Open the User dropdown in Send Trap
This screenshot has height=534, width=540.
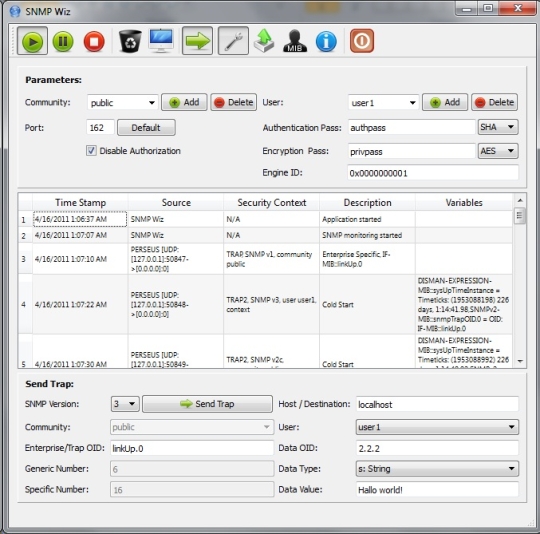click(x=437, y=427)
